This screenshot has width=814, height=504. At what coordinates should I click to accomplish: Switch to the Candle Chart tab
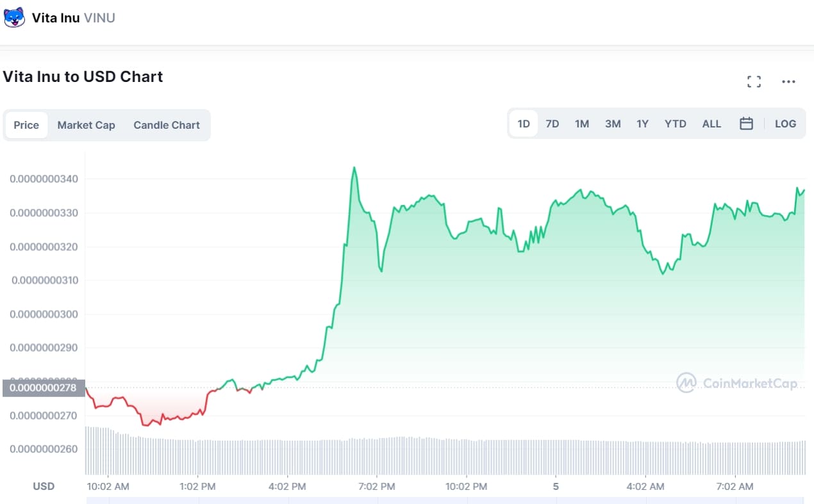click(x=167, y=125)
